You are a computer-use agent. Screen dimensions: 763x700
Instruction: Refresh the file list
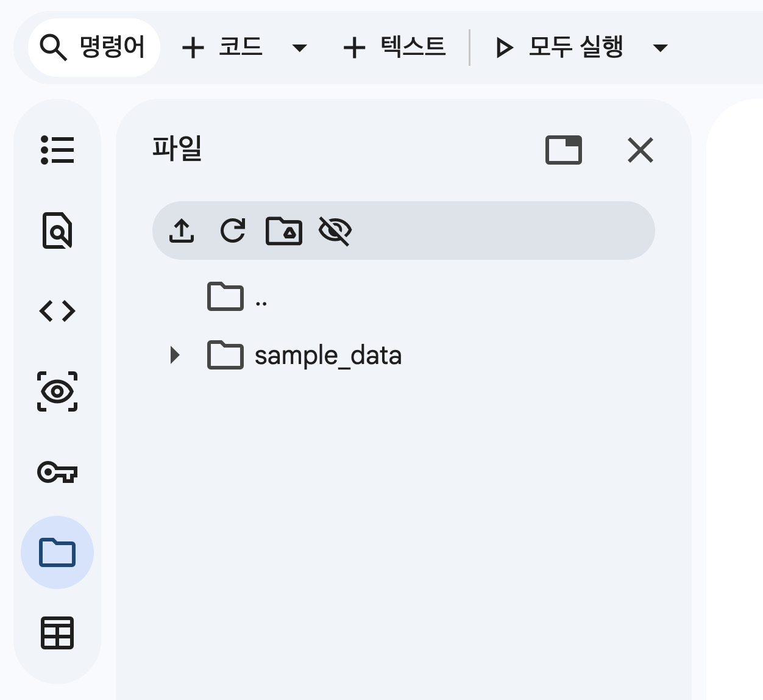point(233,230)
